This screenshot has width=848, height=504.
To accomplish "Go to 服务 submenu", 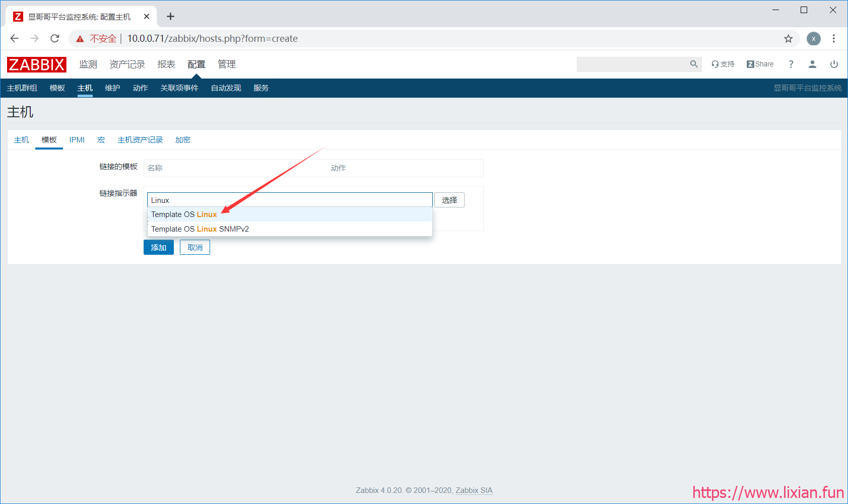I will (x=261, y=88).
